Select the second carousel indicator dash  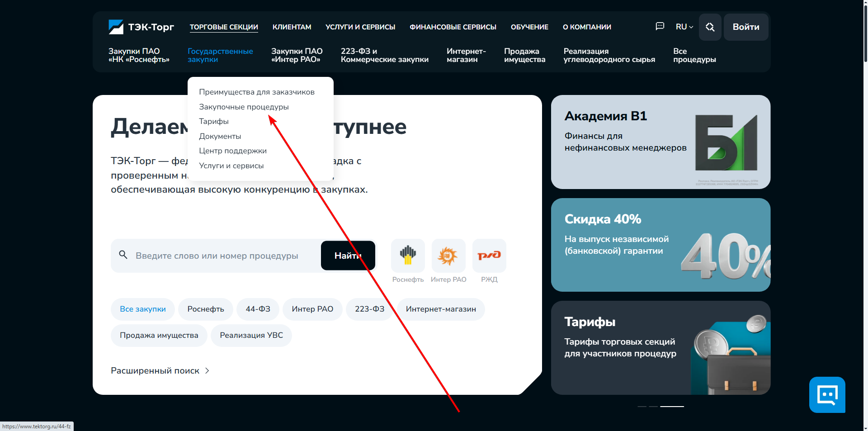[x=653, y=407]
